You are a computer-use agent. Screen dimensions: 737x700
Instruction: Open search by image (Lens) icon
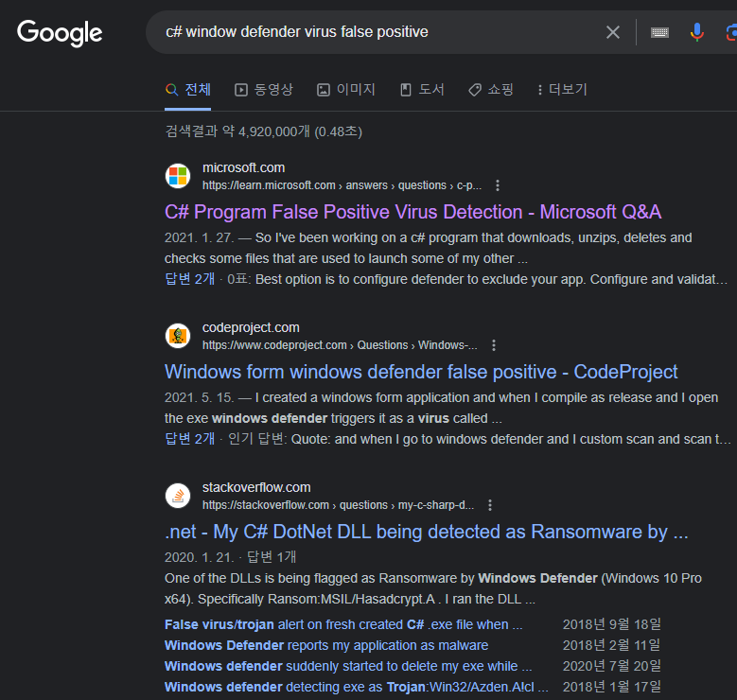pos(731,32)
